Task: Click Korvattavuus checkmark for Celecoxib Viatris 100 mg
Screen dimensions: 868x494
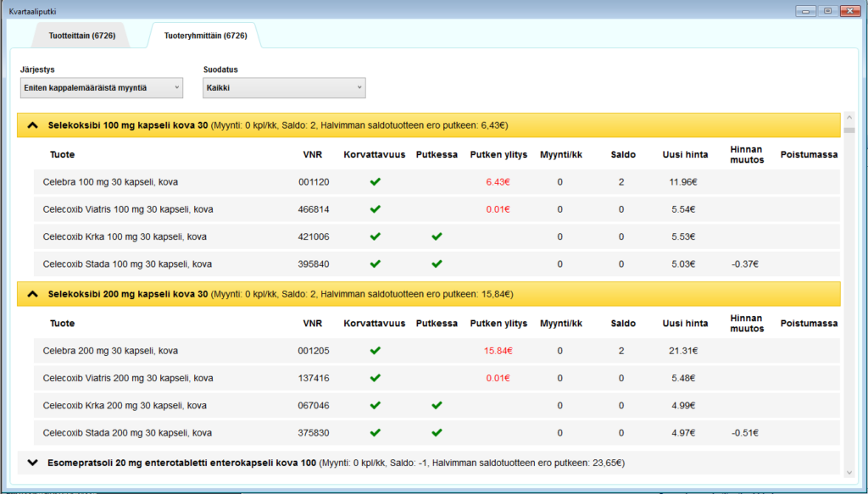Action: click(x=376, y=209)
